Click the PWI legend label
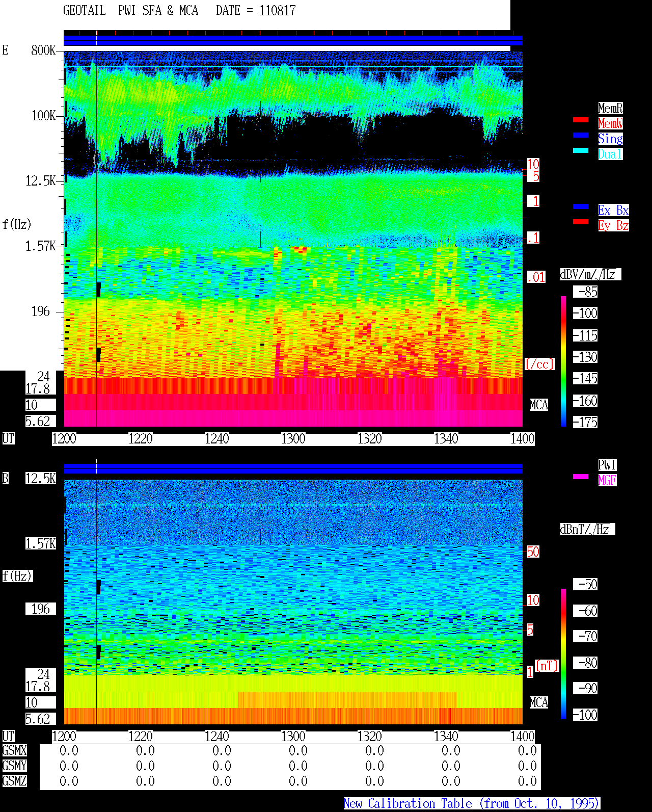Viewport: 652px width, 812px height. (x=607, y=465)
